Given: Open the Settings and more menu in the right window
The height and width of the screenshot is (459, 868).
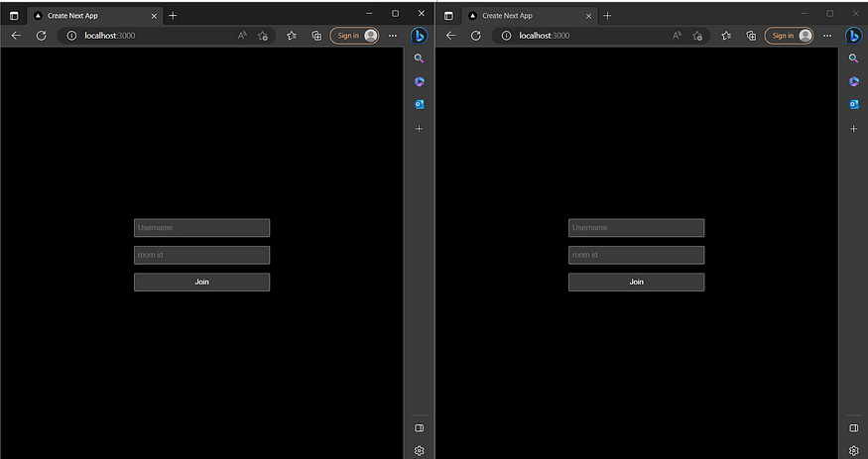Looking at the screenshot, I should point(827,36).
